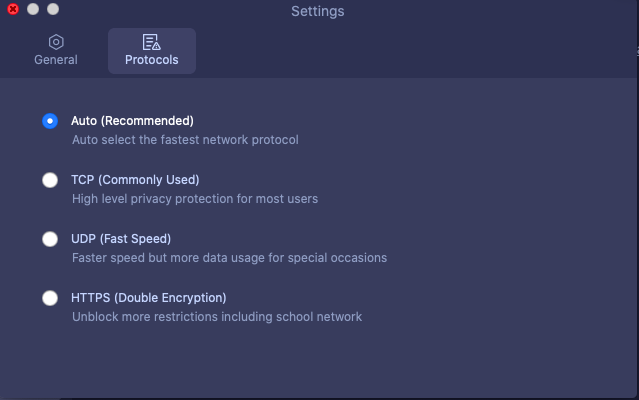Viewport: 639px width, 400px height.
Task: Click the Protocols document icon
Action: pyautogui.click(x=152, y=42)
